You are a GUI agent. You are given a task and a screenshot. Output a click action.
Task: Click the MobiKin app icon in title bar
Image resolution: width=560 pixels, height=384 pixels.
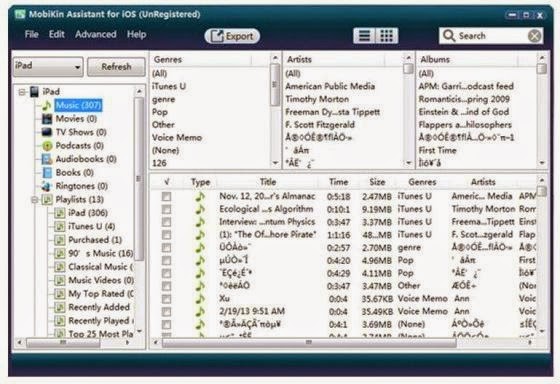point(20,14)
